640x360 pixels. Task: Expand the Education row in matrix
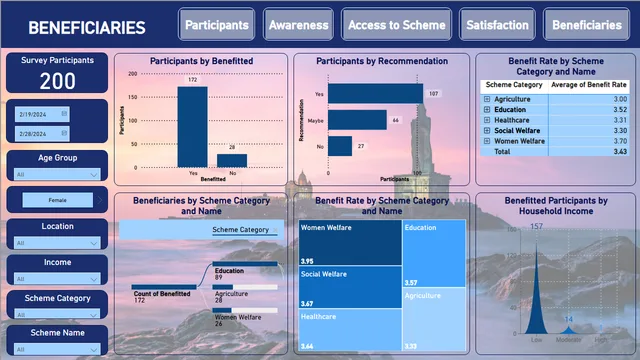(x=487, y=109)
